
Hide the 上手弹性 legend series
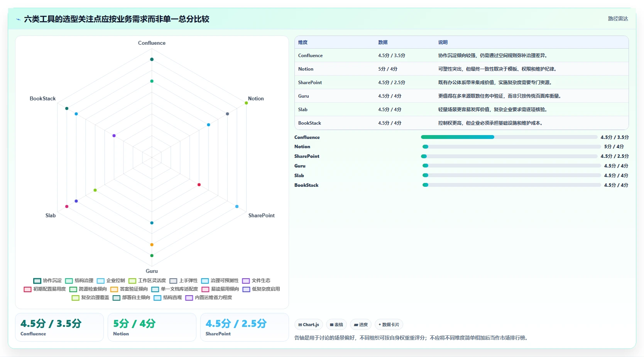pyautogui.click(x=183, y=281)
